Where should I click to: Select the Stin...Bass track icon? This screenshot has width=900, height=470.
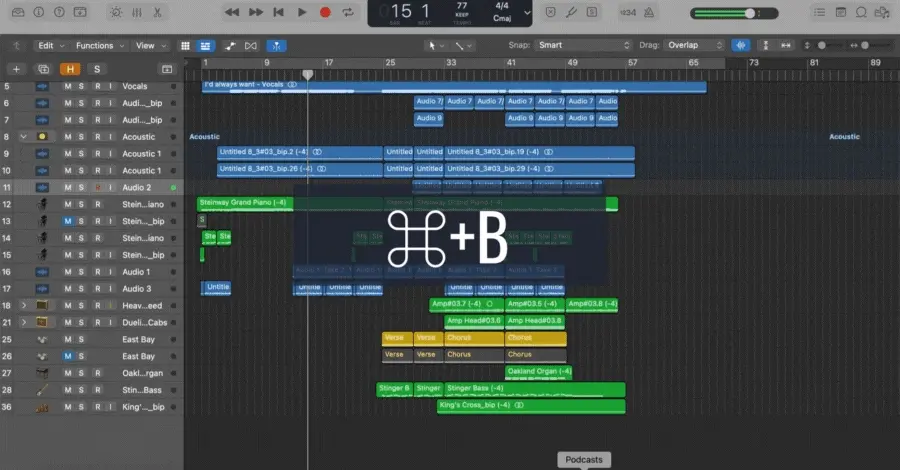click(42, 390)
